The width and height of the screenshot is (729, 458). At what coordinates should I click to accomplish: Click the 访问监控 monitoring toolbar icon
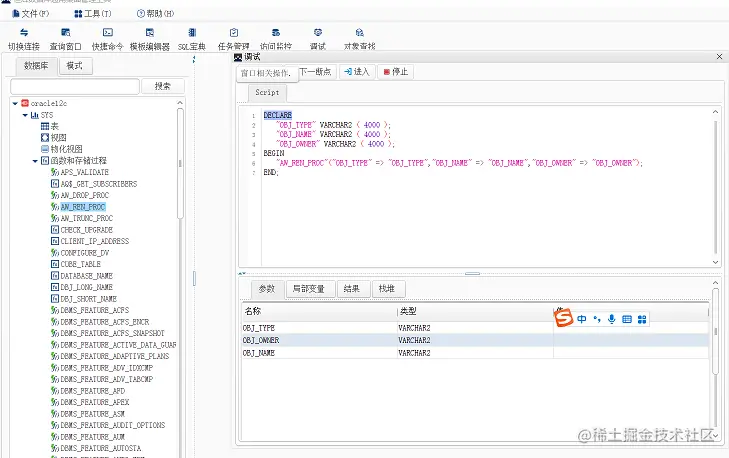tap(276, 32)
